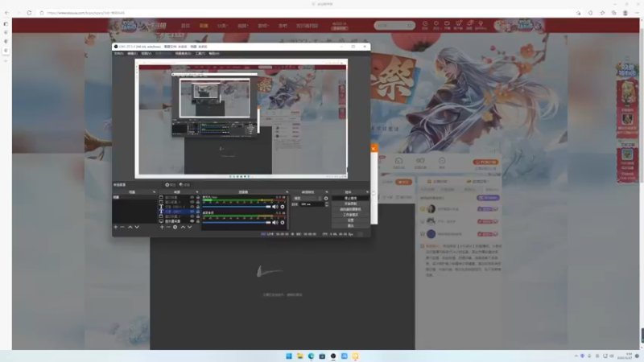
Task: Open File Explorer from the taskbar
Action: click(x=299, y=356)
